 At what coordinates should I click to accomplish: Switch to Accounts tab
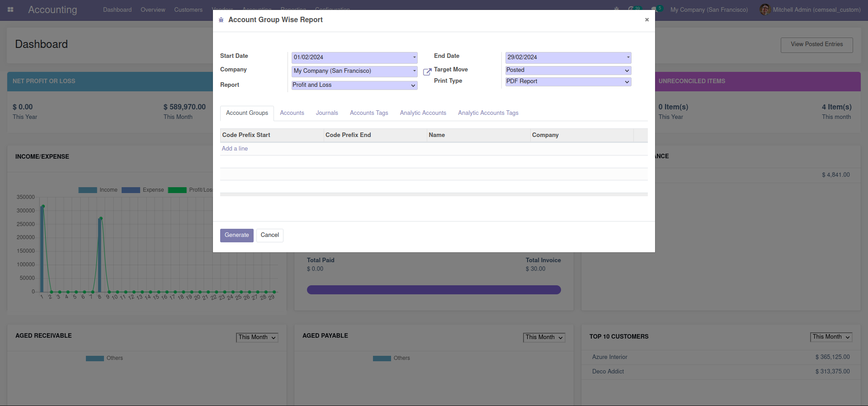coord(292,113)
